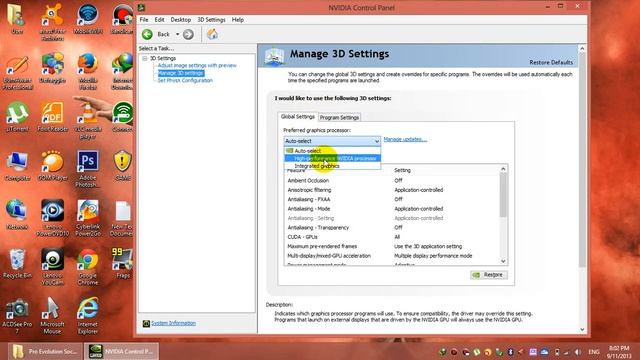Select the Recycle Bin desktop icon
This screenshot has width=640, height=360.
17,264
